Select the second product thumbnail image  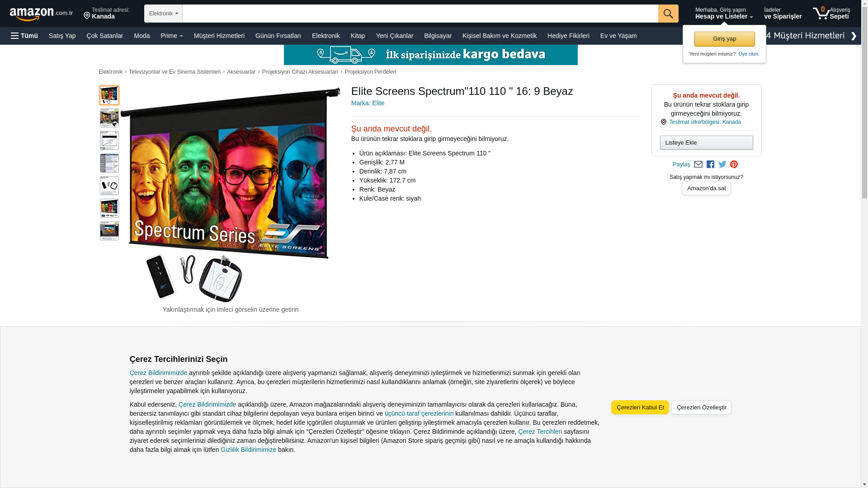[x=109, y=118]
